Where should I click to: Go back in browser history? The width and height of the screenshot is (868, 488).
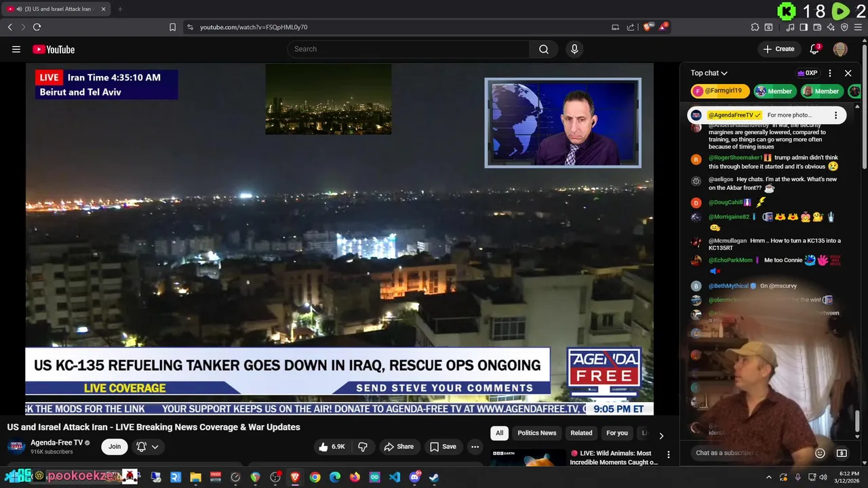tap(9, 27)
